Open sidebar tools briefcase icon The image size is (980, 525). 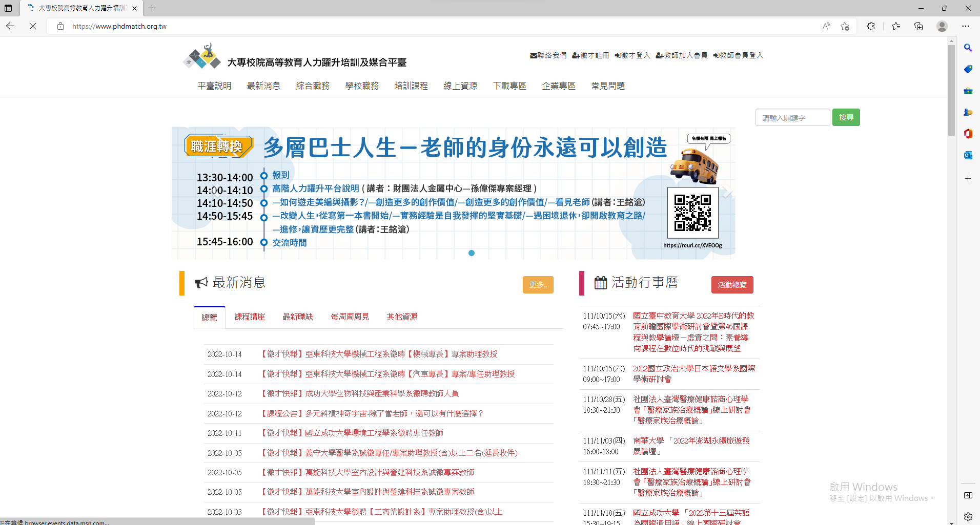click(968, 91)
